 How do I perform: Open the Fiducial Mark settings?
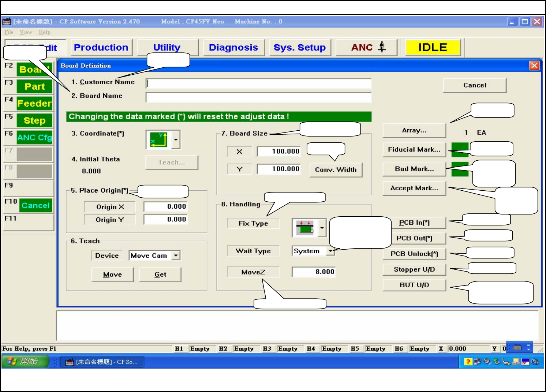(x=414, y=150)
